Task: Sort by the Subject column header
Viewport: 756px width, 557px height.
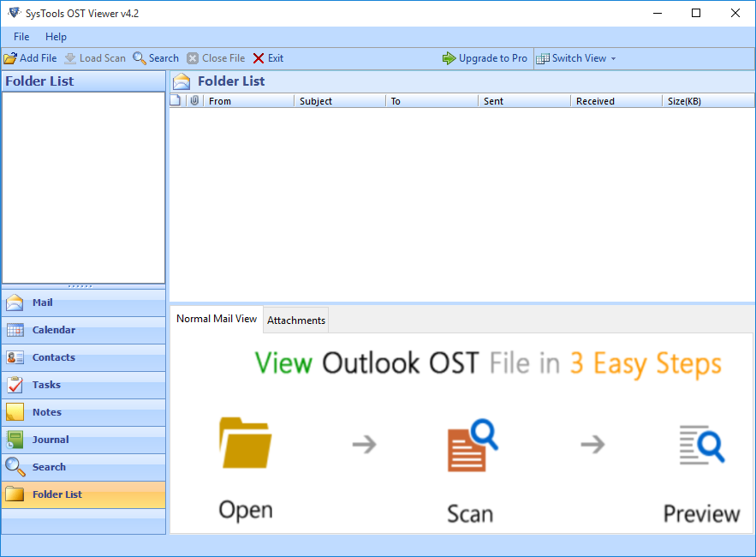Action: [340, 101]
